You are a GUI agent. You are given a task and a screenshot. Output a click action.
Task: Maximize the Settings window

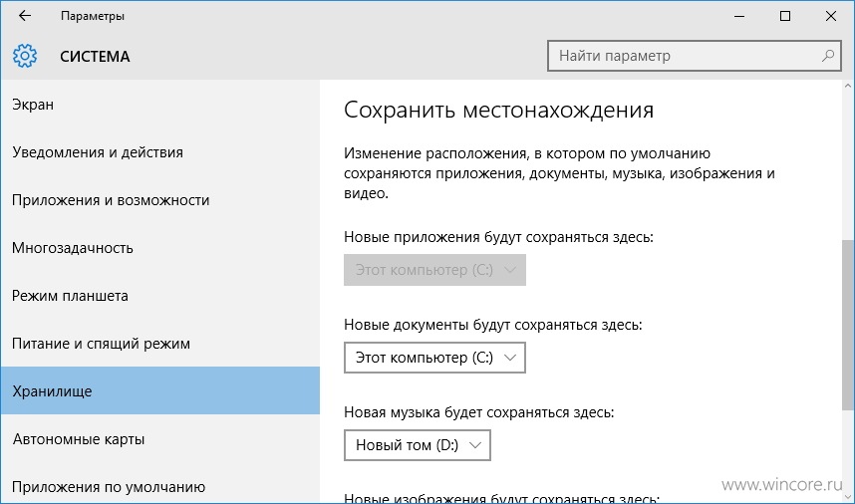(x=785, y=16)
